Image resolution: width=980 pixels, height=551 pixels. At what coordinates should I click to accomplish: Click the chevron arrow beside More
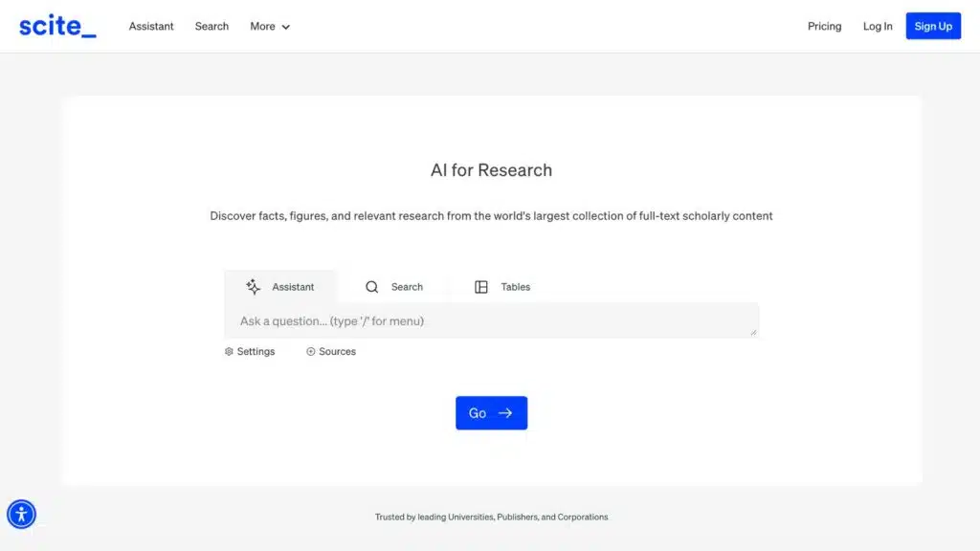coord(286,28)
